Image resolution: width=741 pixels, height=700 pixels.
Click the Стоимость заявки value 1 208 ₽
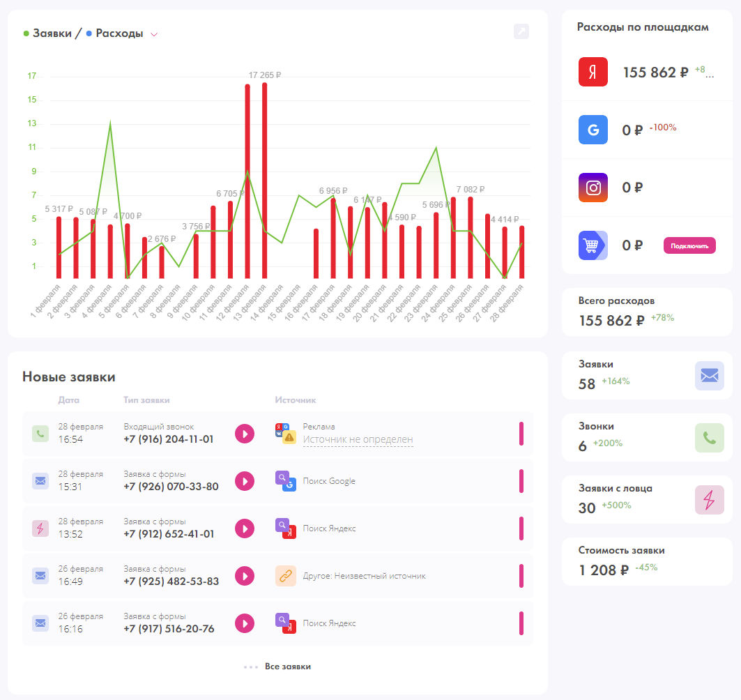[x=604, y=570]
